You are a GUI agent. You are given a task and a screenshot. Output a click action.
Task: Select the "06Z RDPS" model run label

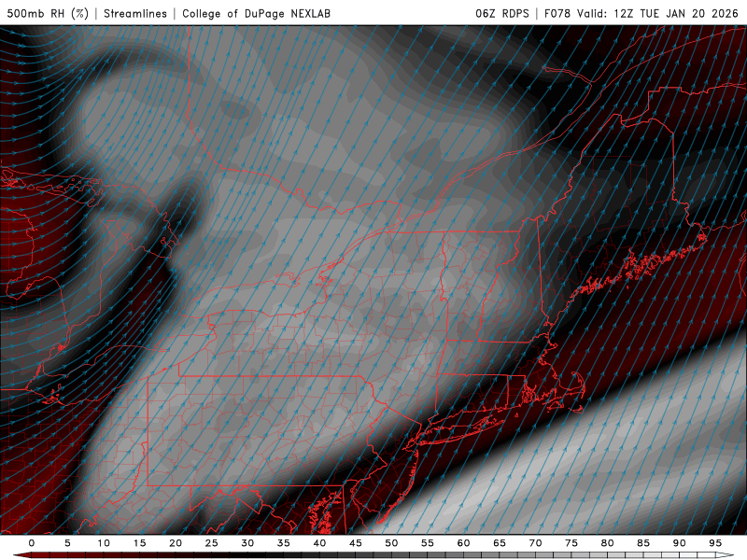(502, 13)
